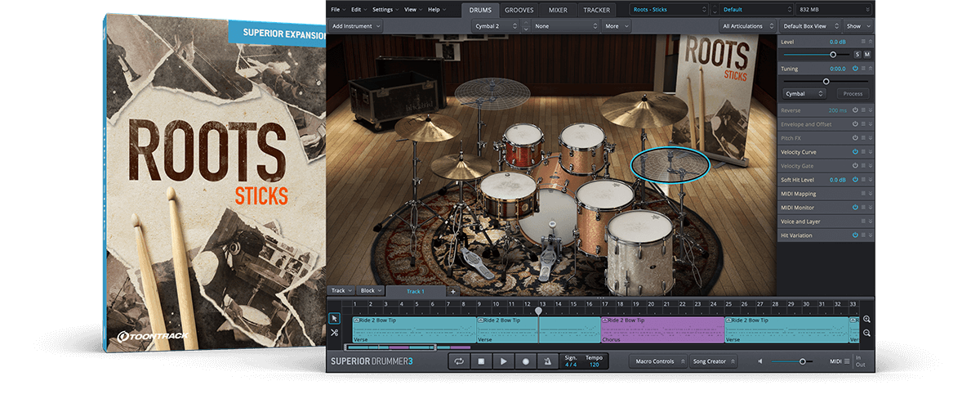Start playback with the play button
Image resolution: width=980 pixels, height=399 pixels.
click(504, 361)
